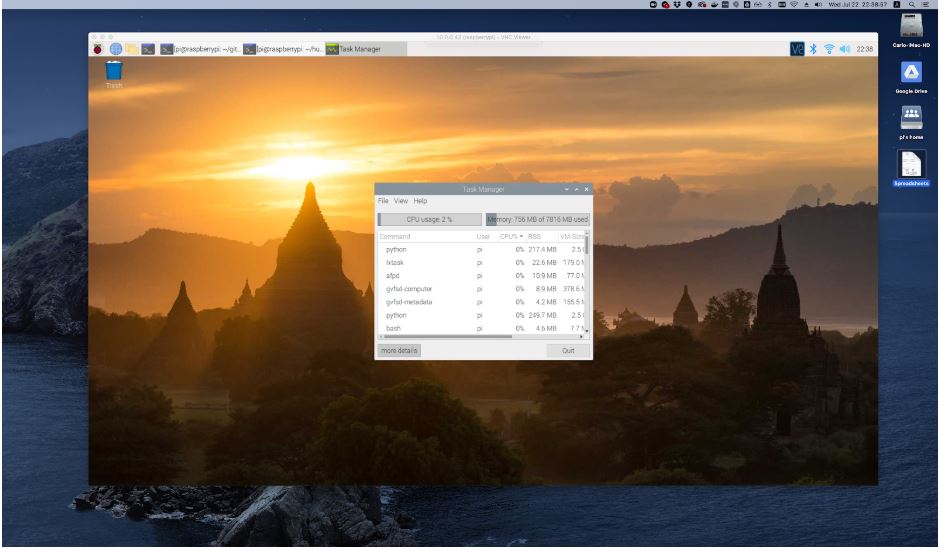The height and width of the screenshot is (548, 941).
Task: Open Spotlight search in macOS menu bar
Action: click(x=912, y=4)
